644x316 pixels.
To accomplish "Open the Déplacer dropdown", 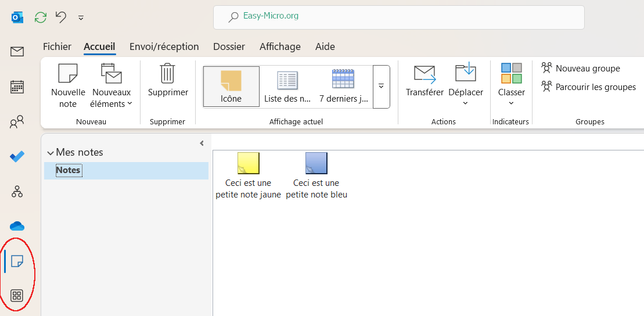I will [466, 85].
